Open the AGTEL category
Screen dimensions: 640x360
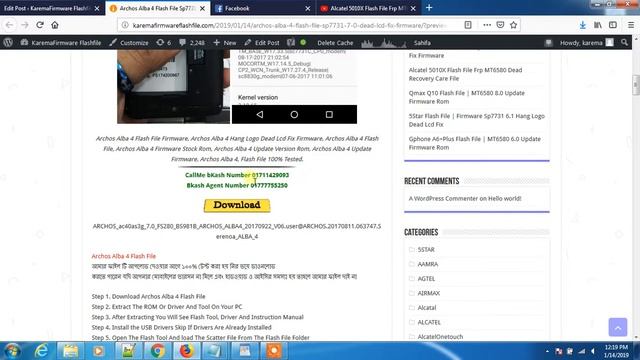426,278
